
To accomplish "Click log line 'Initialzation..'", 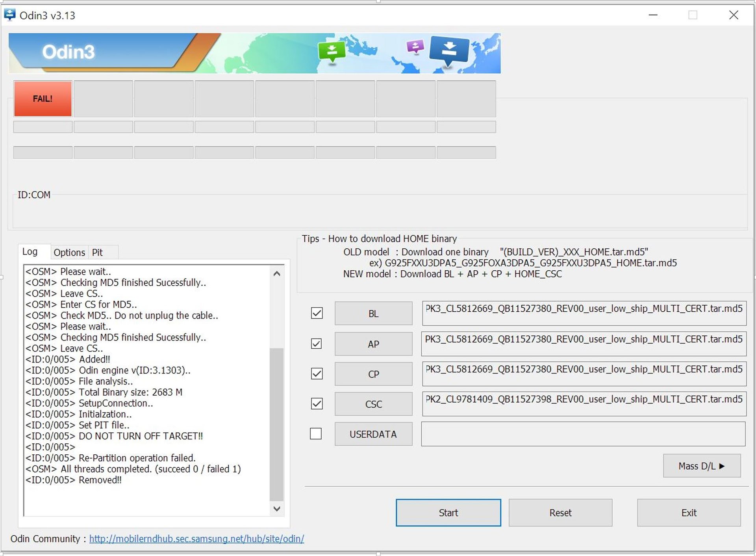I will 79,414.
